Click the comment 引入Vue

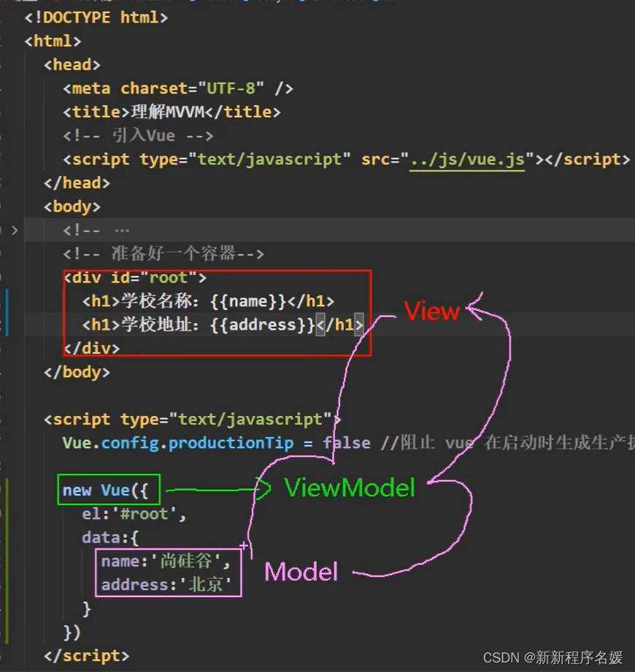pos(138,136)
